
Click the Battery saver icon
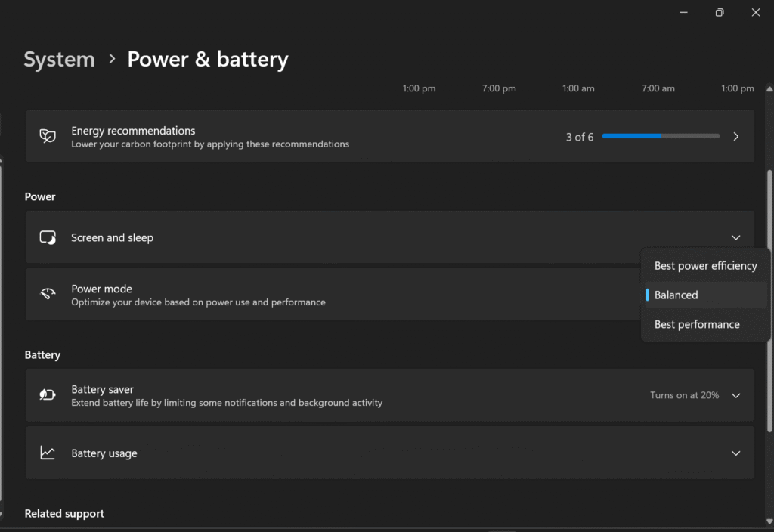coord(48,395)
